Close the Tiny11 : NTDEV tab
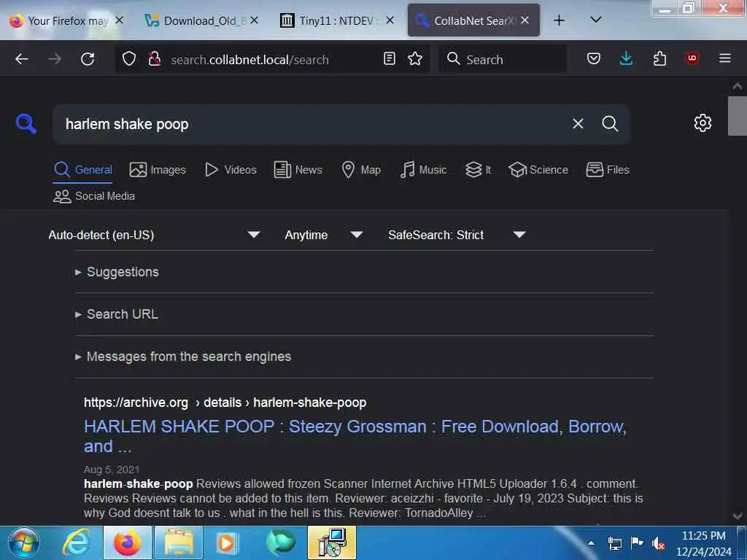This screenshot has height=560, width=747. coord(390,20)
